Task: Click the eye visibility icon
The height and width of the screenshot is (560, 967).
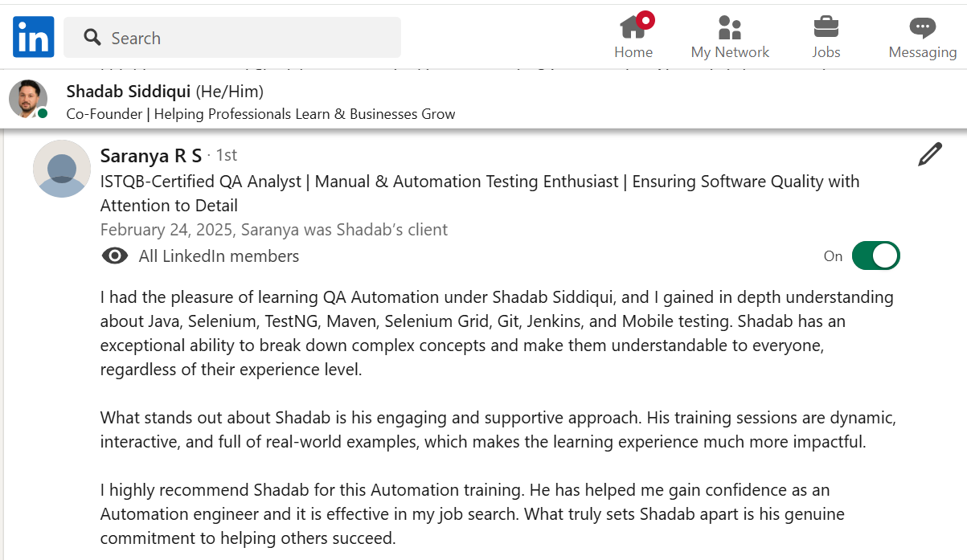Action: [x=115, y=255]
